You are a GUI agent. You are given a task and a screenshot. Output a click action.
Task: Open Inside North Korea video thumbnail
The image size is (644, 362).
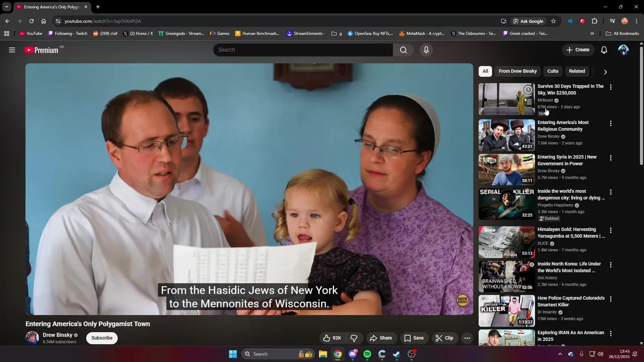click(x=506, y=276)
